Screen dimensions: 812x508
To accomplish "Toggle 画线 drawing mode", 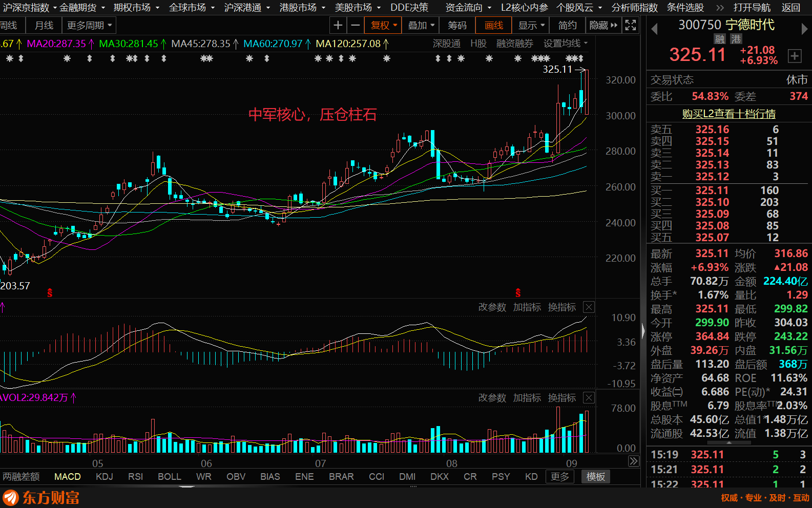I will coord(494,25).
